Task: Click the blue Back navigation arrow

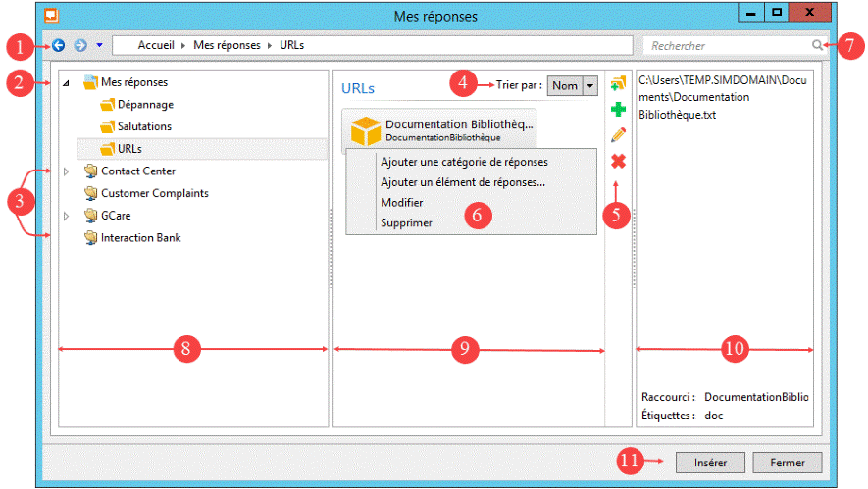Action: [59, 45]
